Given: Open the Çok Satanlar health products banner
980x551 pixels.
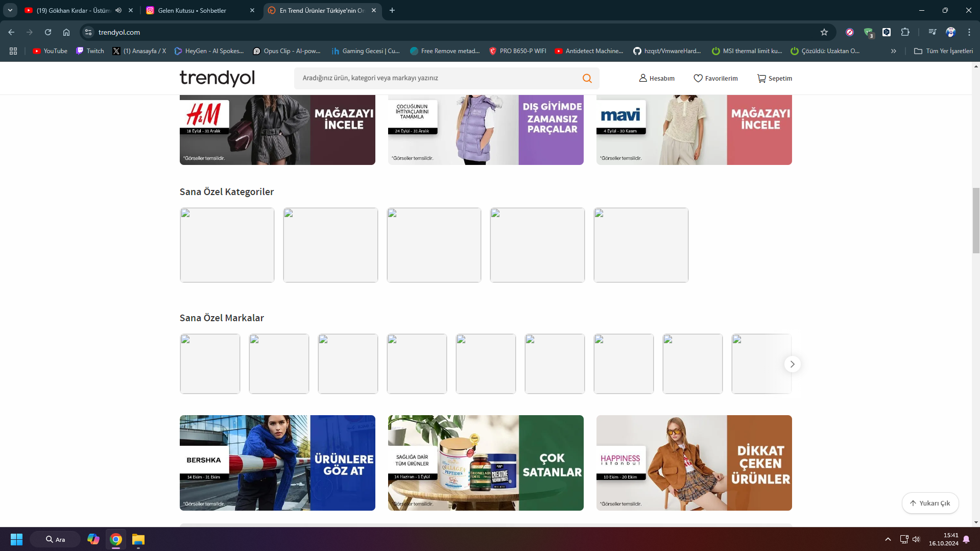Looking at the screenshot, I should click(x=486, y=463).
